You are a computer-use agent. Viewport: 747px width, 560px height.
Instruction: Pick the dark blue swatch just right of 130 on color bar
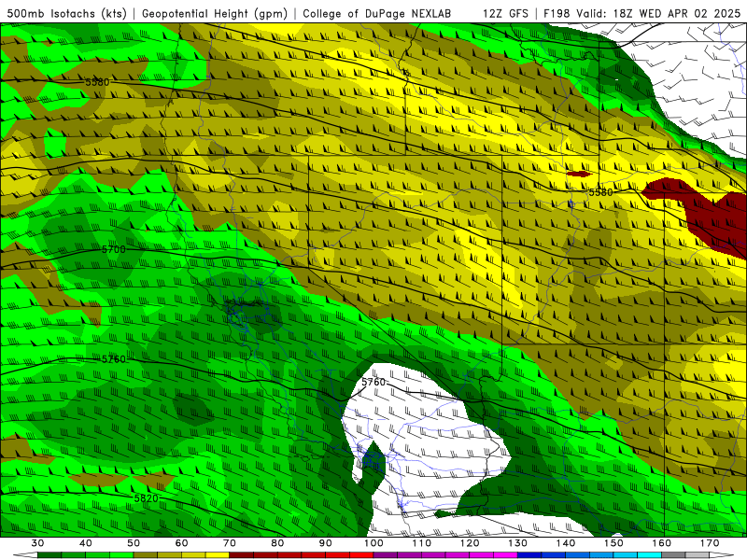pos(529,555)
